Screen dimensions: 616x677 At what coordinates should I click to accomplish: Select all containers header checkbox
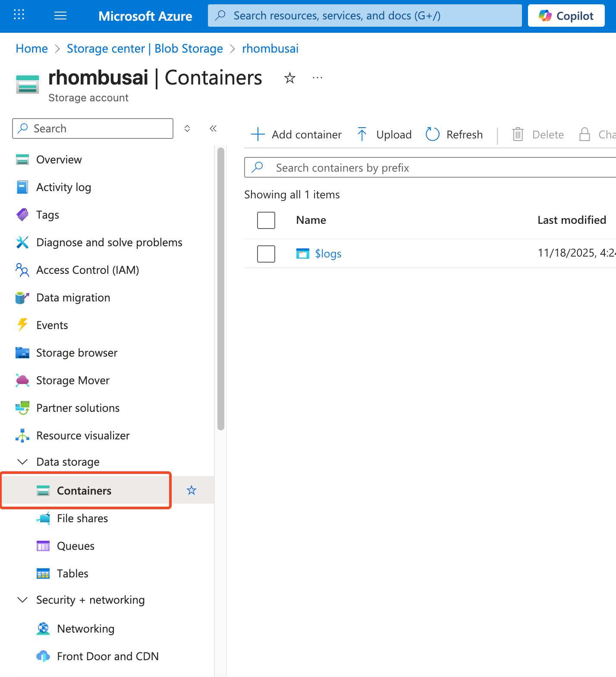266,220
